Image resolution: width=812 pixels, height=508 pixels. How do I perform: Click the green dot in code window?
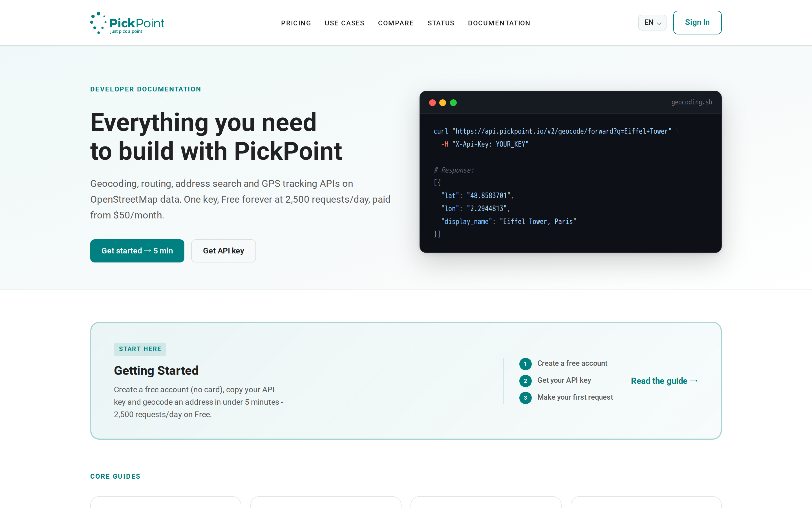pyautogui.click(x=453, y=103)
